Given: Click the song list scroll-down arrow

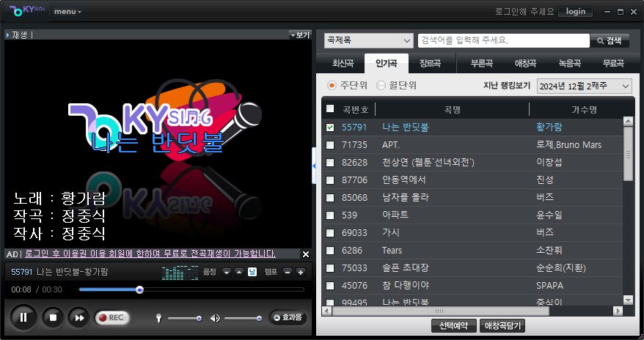Looking at the screenshot, I should coord(628,300).
